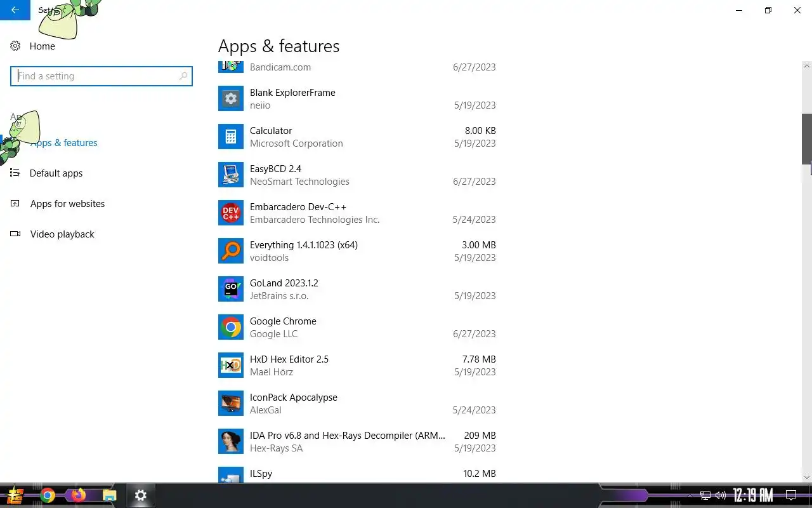Select the ILSpy entry name

(x=261, y=474)
